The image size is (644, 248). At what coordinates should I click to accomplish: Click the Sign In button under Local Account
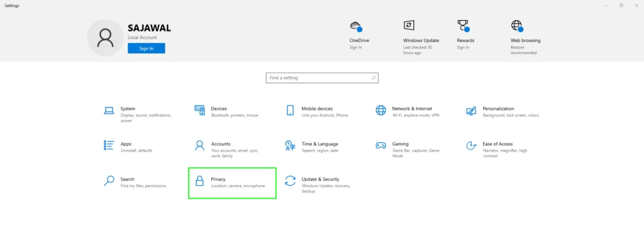pyautogui.click(x=146, y=48)
